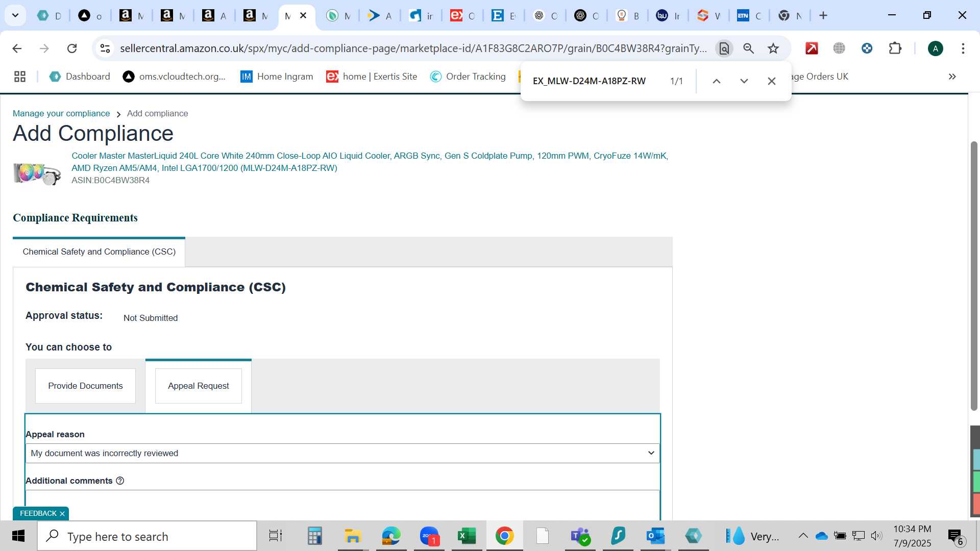This screenshot has height=551, width=980.
Task: Dismiss the FEEDBACK badge with its x
Action: tap(62, 514)
